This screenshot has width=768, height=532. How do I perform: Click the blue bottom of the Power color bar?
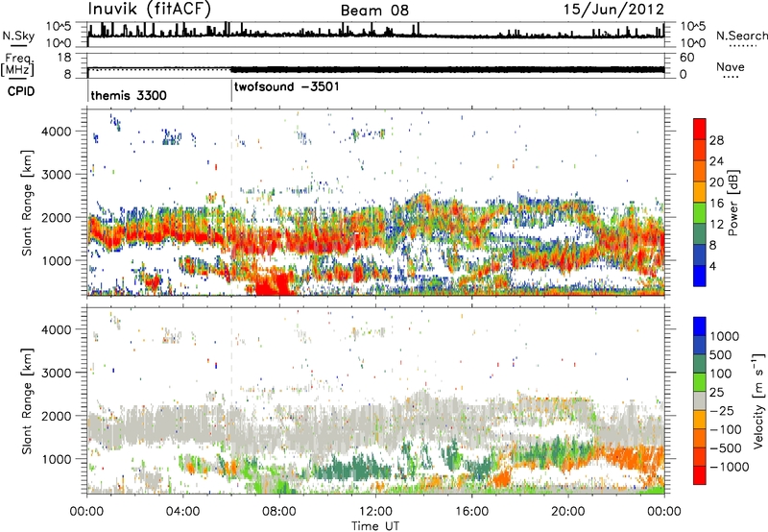[x=700, y=276]
